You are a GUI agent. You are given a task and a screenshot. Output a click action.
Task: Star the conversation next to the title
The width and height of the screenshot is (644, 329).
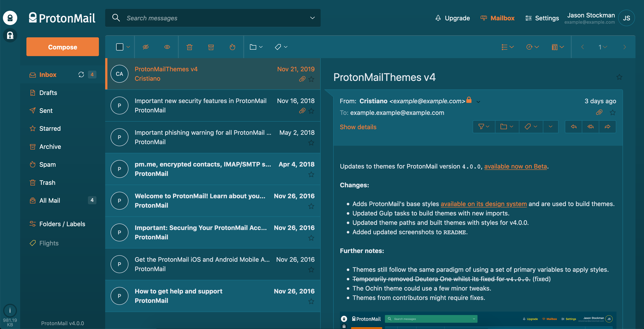click(x=619, y=77)
